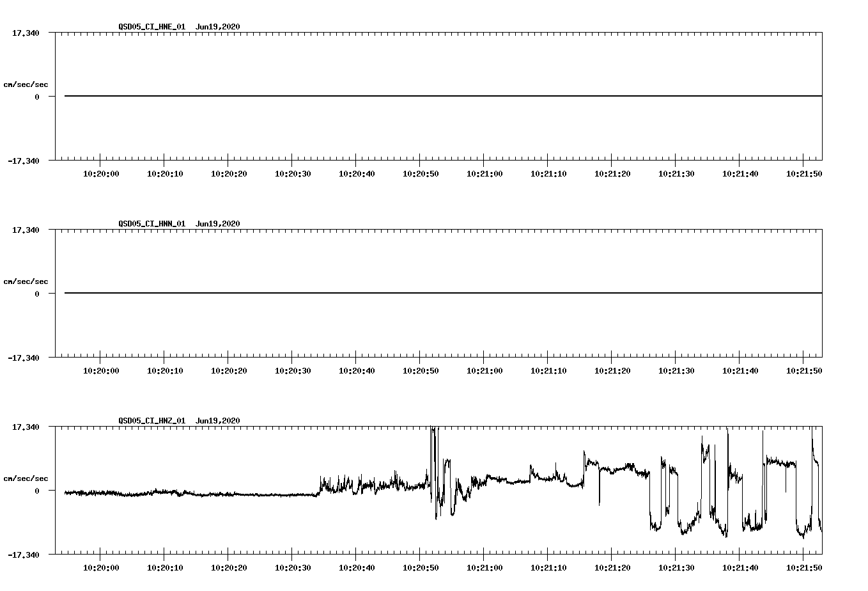Click the 10:20:00 time label under HNZ plot

101,568
